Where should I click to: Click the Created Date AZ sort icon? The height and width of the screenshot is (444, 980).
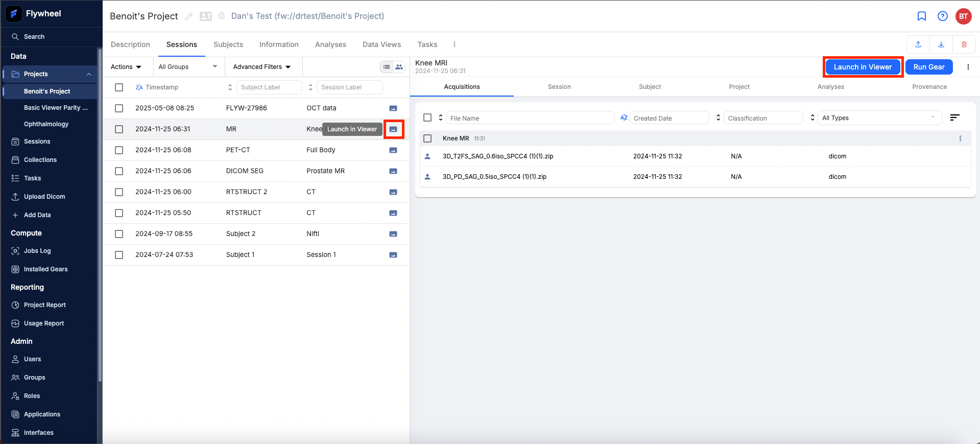(624, 118)
